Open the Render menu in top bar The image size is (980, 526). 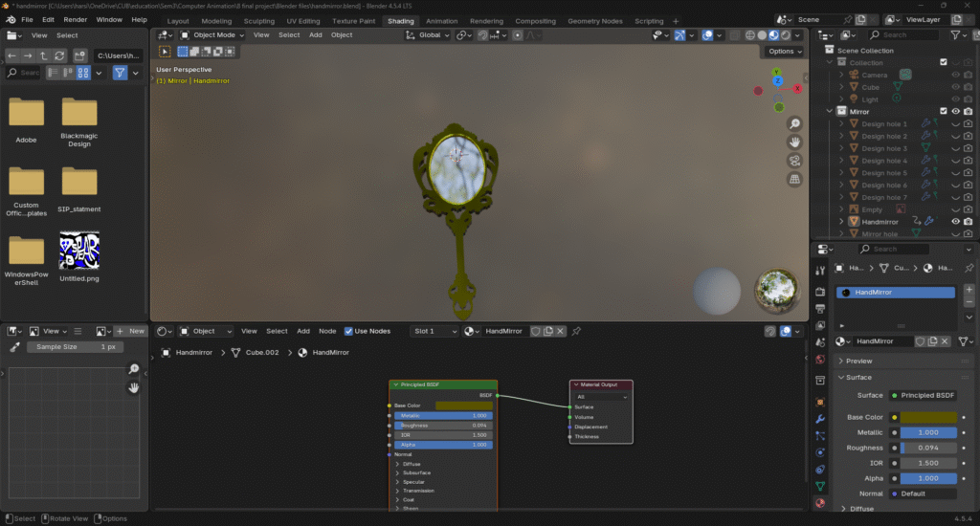coord(76,19)
